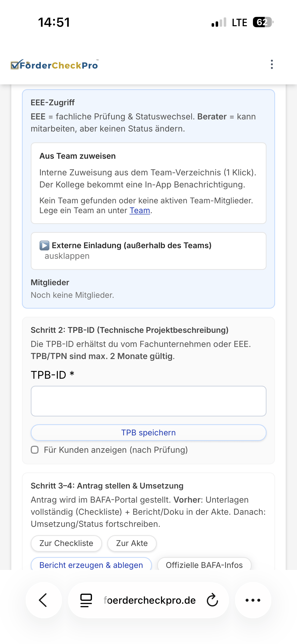Click into the TPB-ID input field
The height and width of the screenshot is (644, 297).
coord(148,401)
